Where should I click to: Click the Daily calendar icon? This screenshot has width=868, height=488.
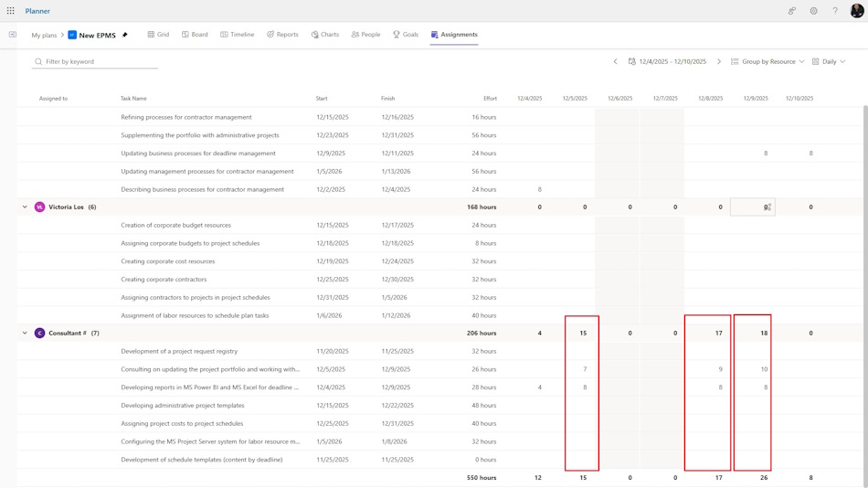[x=815, y=61]
